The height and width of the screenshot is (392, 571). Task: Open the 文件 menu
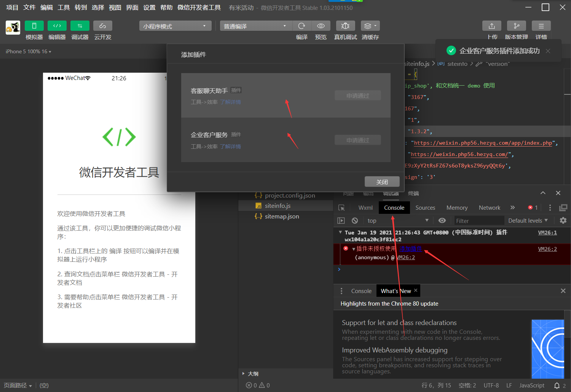pos(29,7)
